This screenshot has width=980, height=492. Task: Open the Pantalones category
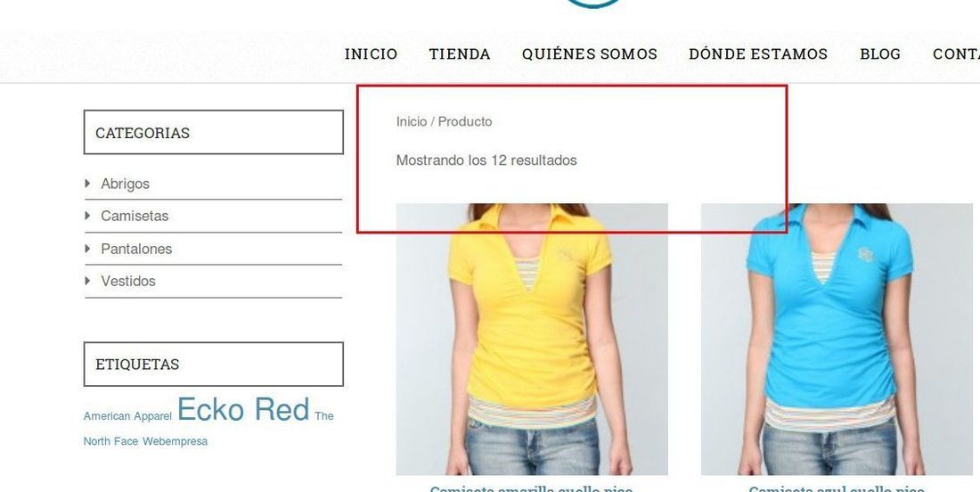pyautogui.click(x=136, y=249)
